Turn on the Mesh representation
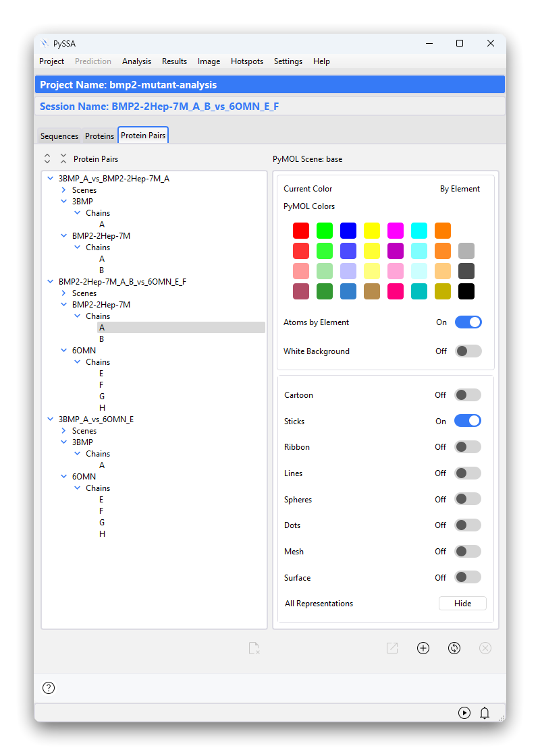540x756 pixels. [468, 551]
